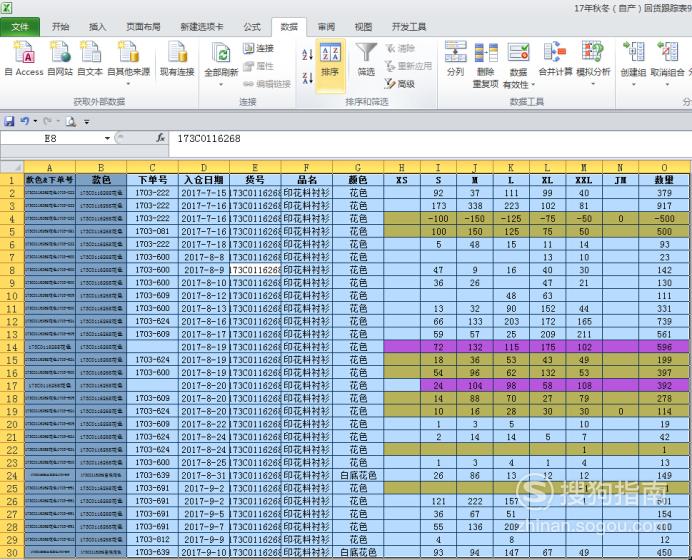Screen dimensions: 692x560
Task: Select row 14 header
Action: pos(12,347)
